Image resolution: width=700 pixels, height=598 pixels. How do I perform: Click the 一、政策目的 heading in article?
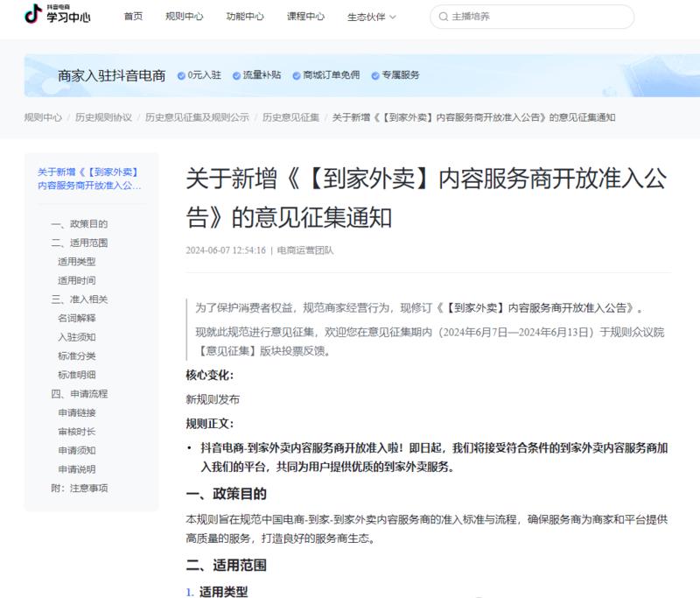pyautogui.click(x=227, y=494)
